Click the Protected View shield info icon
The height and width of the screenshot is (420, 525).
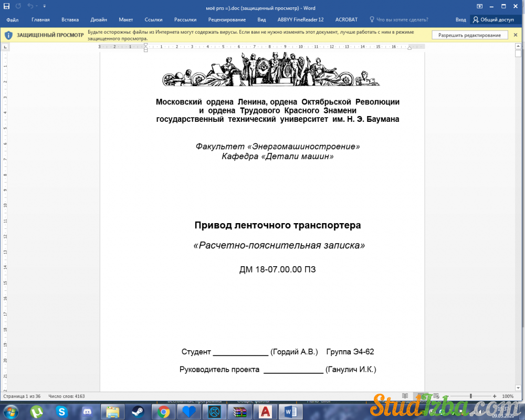click(9, 35)
